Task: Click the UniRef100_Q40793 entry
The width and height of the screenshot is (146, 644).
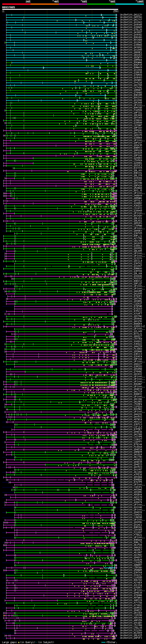Action: coord(131,133)
